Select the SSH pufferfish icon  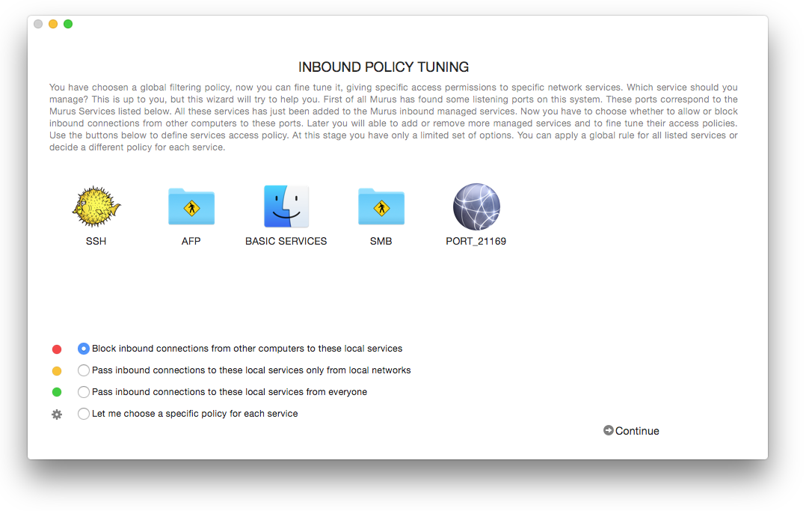96,207
